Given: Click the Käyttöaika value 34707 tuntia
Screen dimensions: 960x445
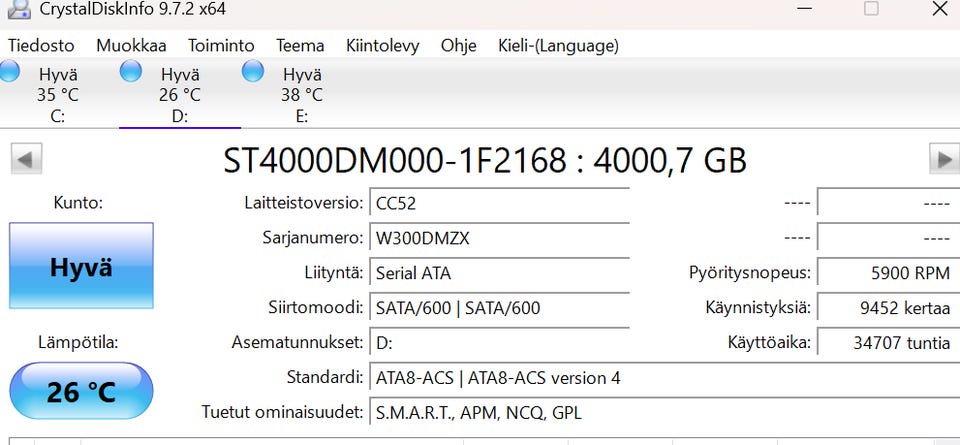Looking at the screenshot, I should pos(889,343).
